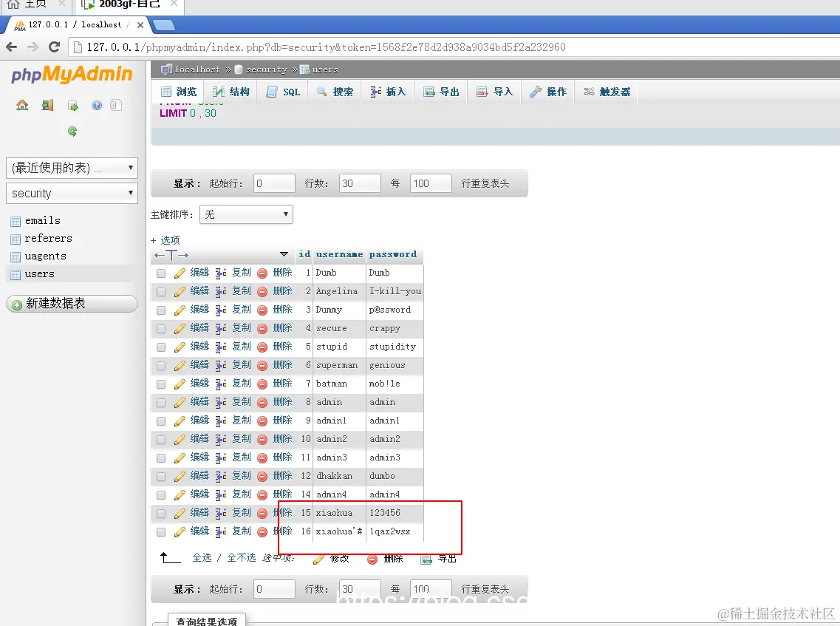
Task: Open the 导出 Export tab
Action: pyautogui.click(x=442, y=92)
